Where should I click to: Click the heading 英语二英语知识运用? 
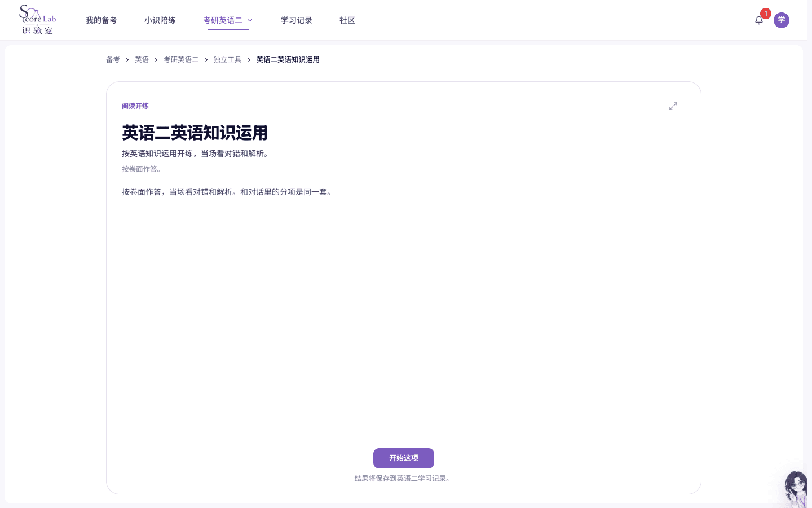point(195,133)
